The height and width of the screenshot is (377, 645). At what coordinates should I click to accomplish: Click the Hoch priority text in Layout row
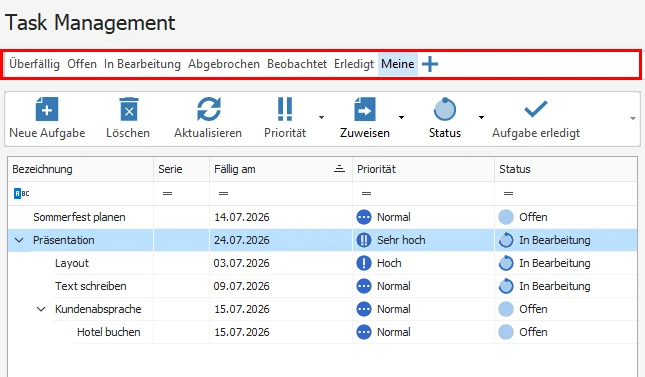[389, 263]
